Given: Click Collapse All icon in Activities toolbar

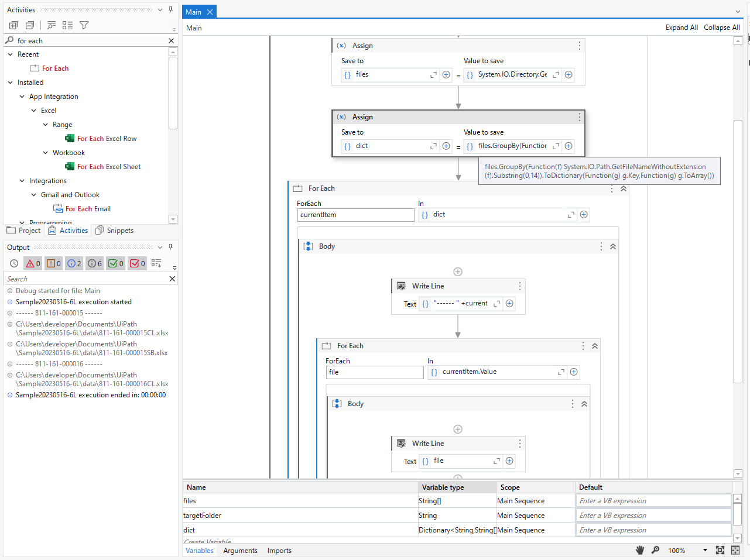Looking at the screenshot, I should point(30,25).
